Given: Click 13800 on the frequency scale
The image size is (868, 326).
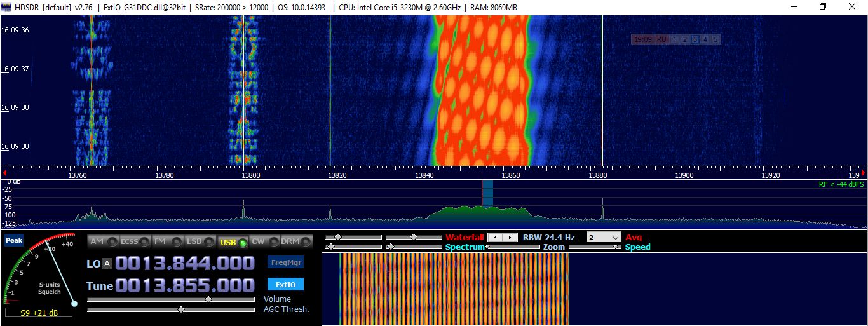Looking at the screenshot, I should [251, 175].
